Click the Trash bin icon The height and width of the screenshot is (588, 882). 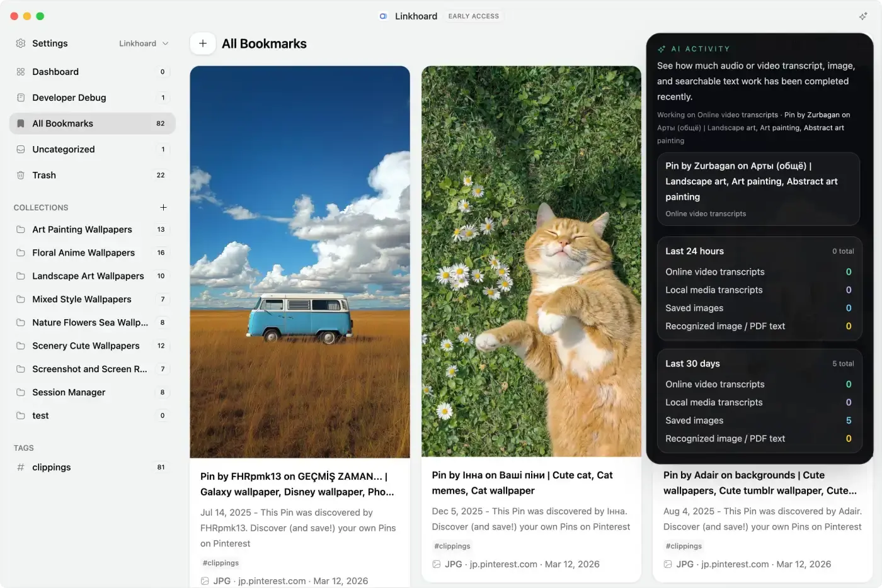[x=21, y=175]
